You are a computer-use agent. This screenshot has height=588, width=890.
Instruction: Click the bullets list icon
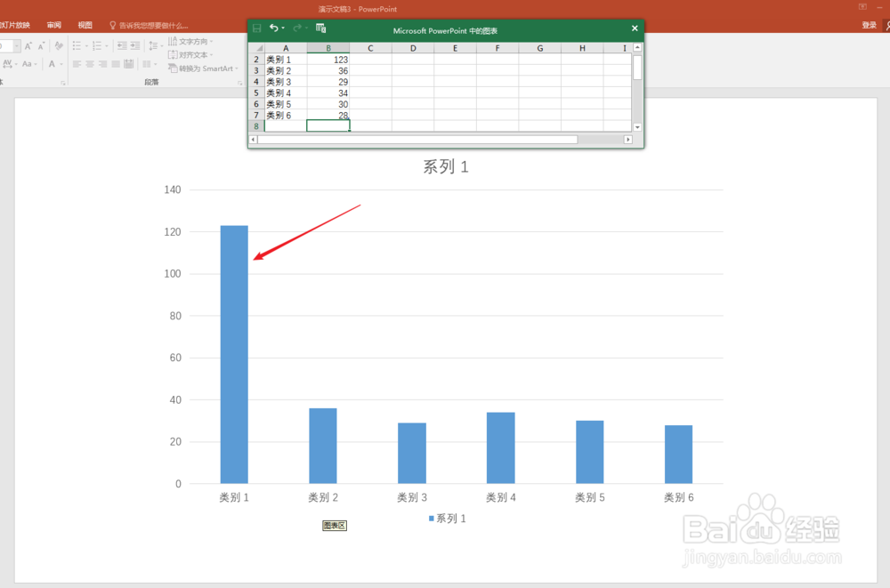click(x=77, y=45)
